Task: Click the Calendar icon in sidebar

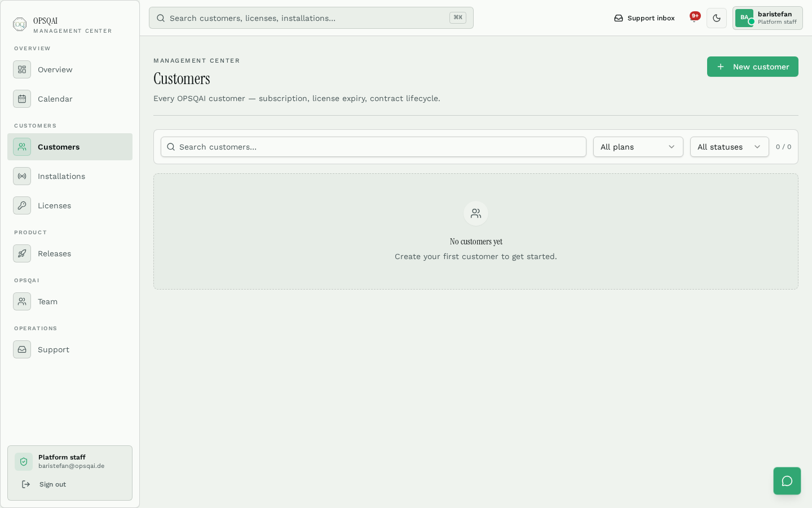Action: coord(22,99)
